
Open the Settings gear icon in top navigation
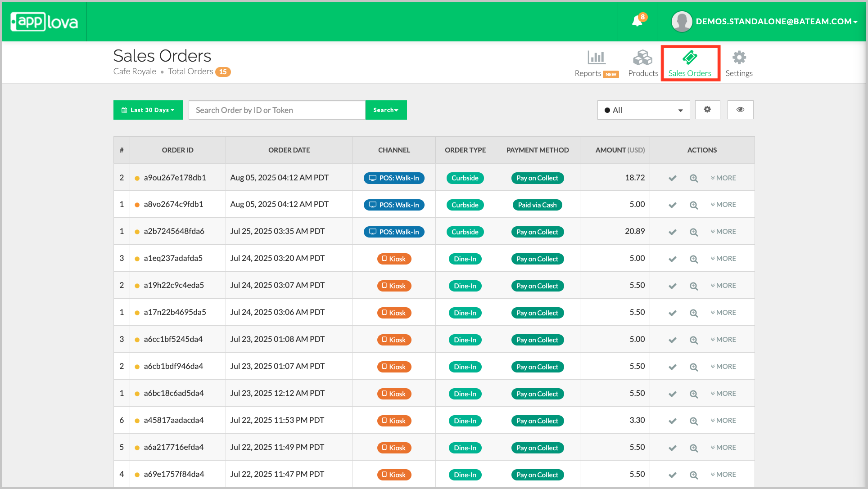739,58
